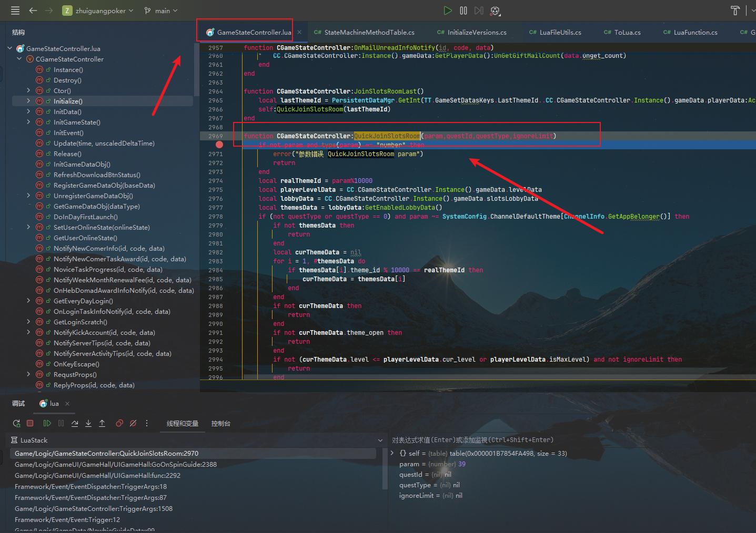Switch to 线程和变量 tab
This screenshot has height=533, width=756.
pos(183,424)
